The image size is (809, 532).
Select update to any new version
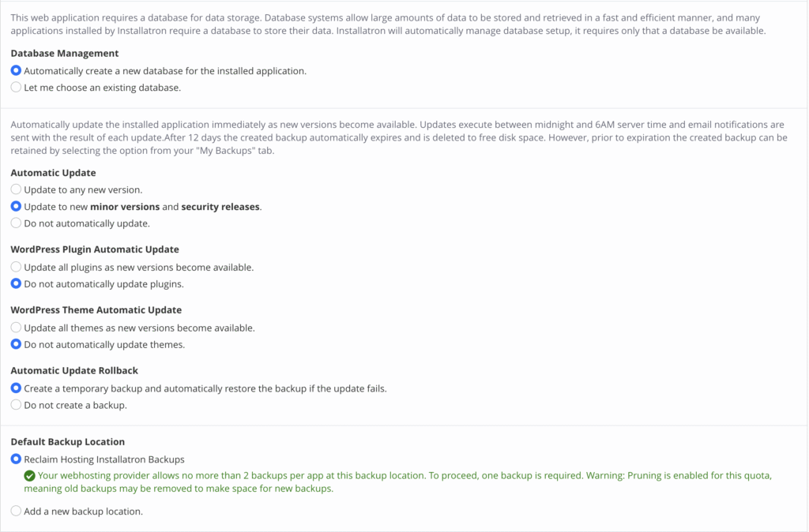(17, 189)
